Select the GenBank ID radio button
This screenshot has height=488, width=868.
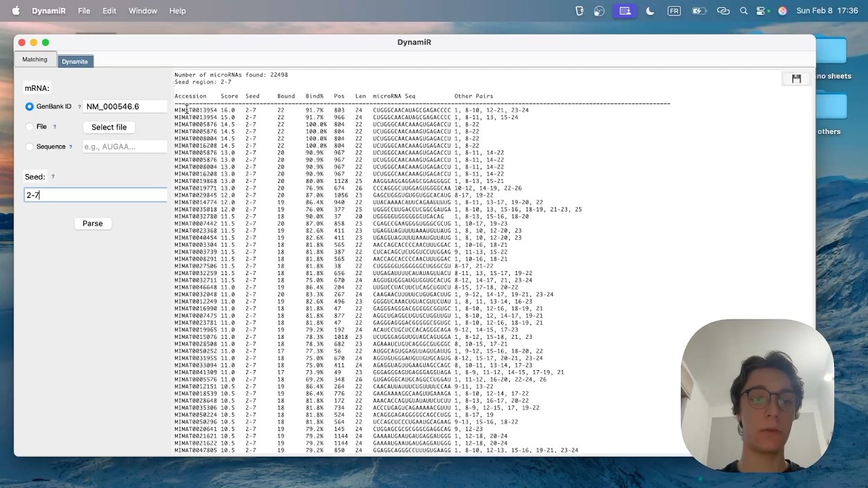[x=29, y=107]
